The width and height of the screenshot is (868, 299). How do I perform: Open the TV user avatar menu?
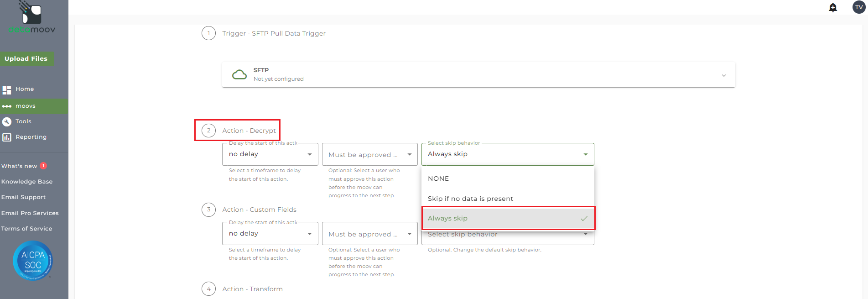859,7
